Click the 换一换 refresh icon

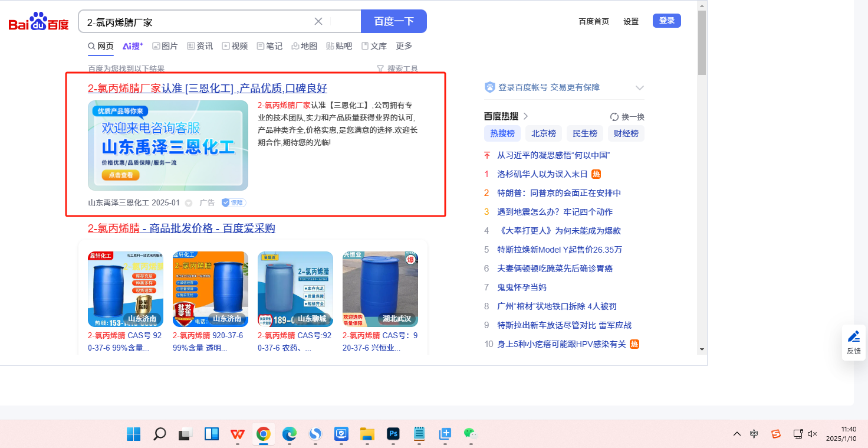tap(614, 117)
